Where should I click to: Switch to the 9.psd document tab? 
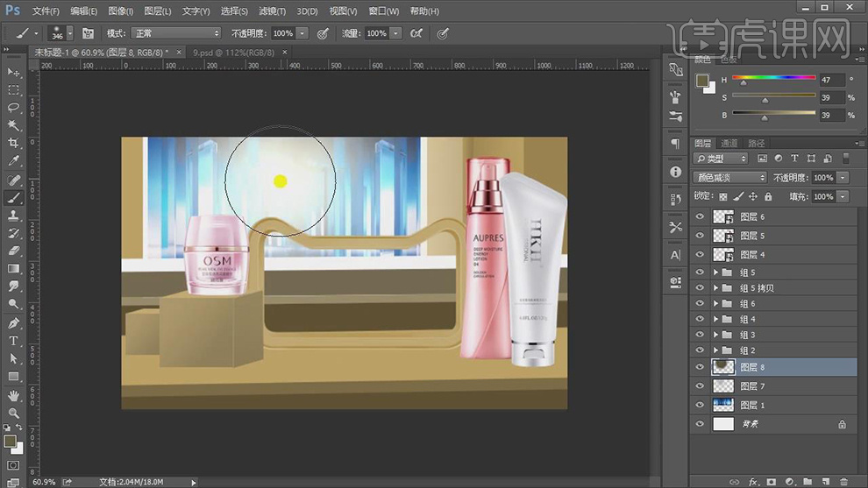tap(230, 53)
